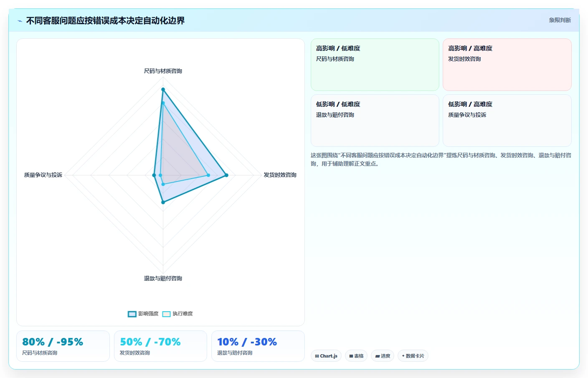Click the 执行难度 legend label

pos(182,314)
